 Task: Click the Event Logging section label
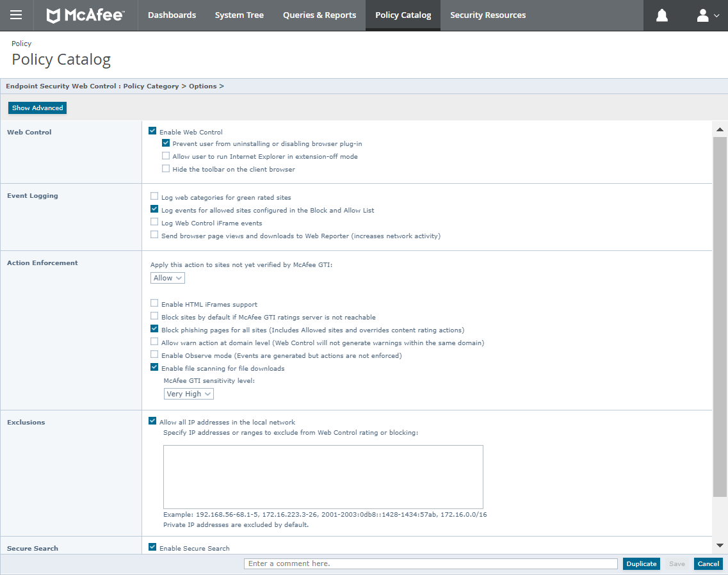(33, 196)
